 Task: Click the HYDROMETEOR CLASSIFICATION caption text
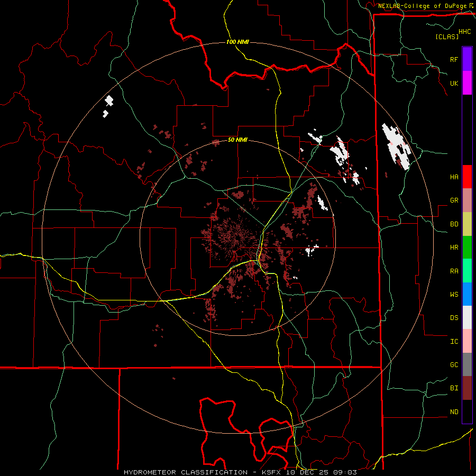186,472
